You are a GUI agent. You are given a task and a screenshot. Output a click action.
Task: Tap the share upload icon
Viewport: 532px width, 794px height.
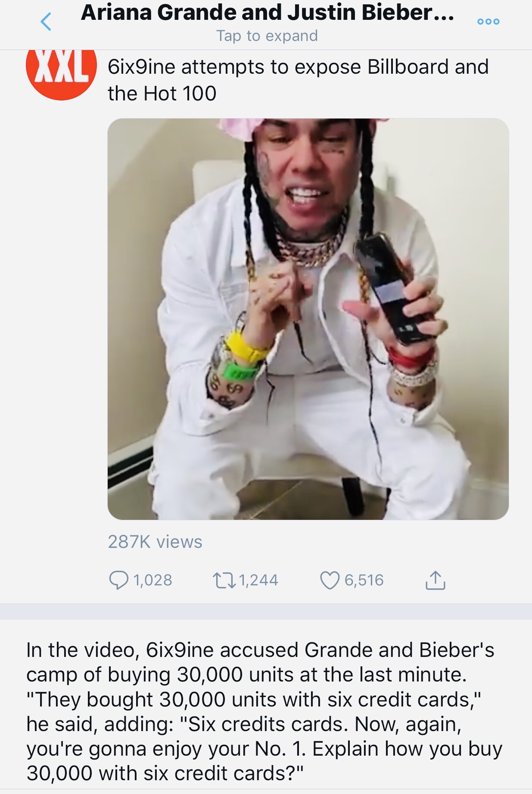[435, 580]
